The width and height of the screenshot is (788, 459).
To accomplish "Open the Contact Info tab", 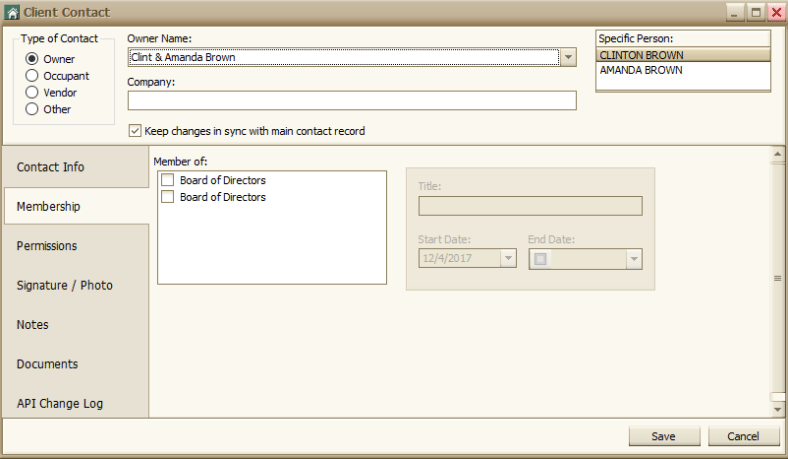I will [76, 167].
